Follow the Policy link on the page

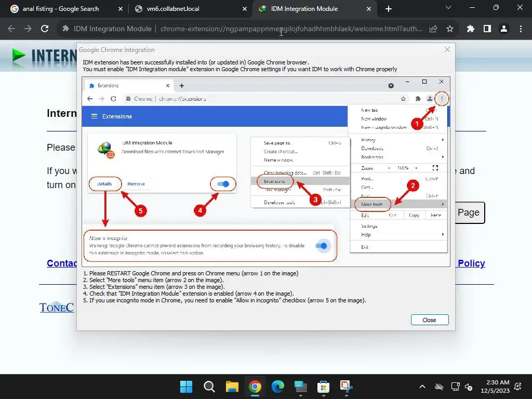click(471, 263)
